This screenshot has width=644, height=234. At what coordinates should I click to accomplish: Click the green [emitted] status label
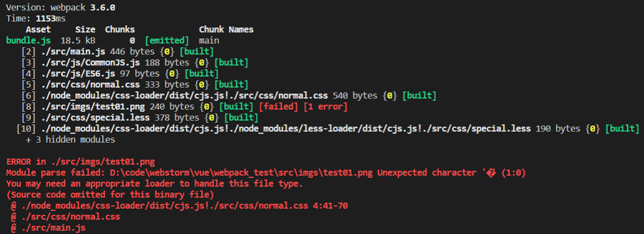[x=166, y=41]
